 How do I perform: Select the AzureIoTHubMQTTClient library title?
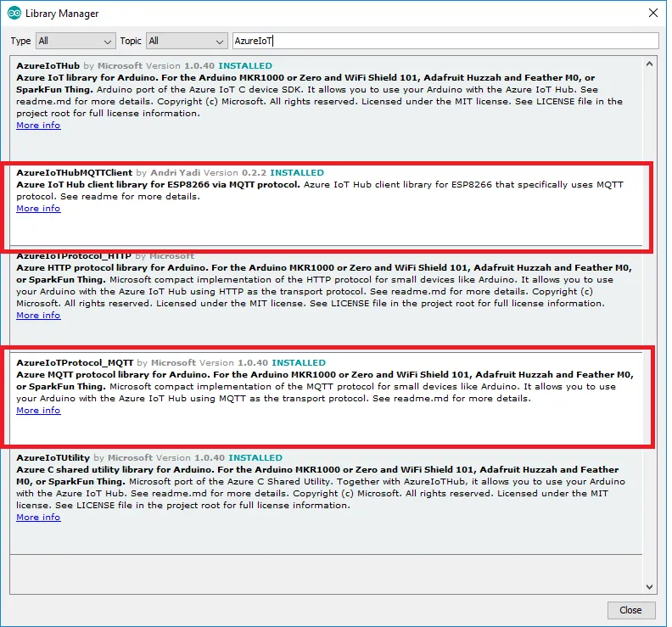click(x=74, y=173)
